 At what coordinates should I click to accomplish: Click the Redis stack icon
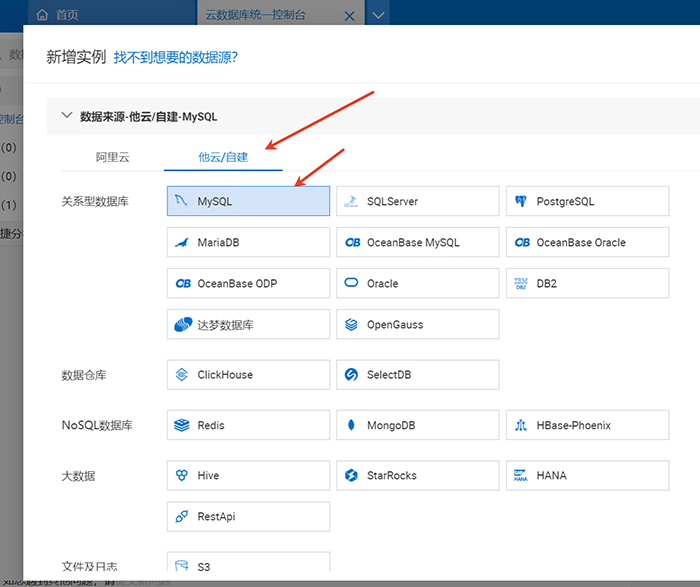tap(181, 425)
